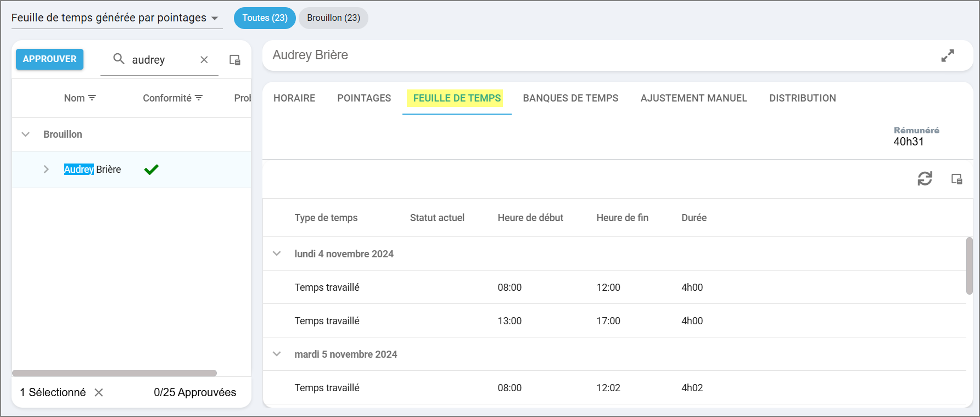This screenshot has height=417, width=980.
Task: Click the 'Audrey Brière' panel title
Action: 310,55
